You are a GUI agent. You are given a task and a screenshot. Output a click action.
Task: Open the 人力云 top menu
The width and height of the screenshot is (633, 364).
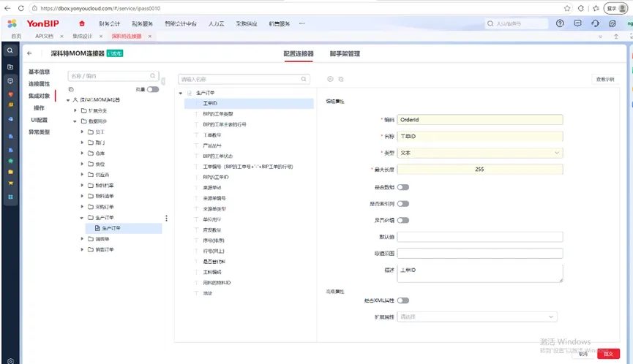[217, 24]
